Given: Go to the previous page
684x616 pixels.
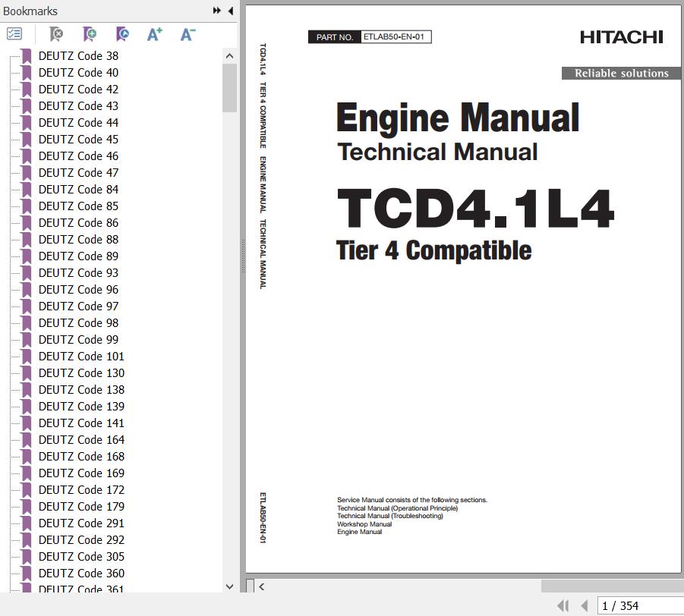Looking at the screenshot, I should click(585, 605).
